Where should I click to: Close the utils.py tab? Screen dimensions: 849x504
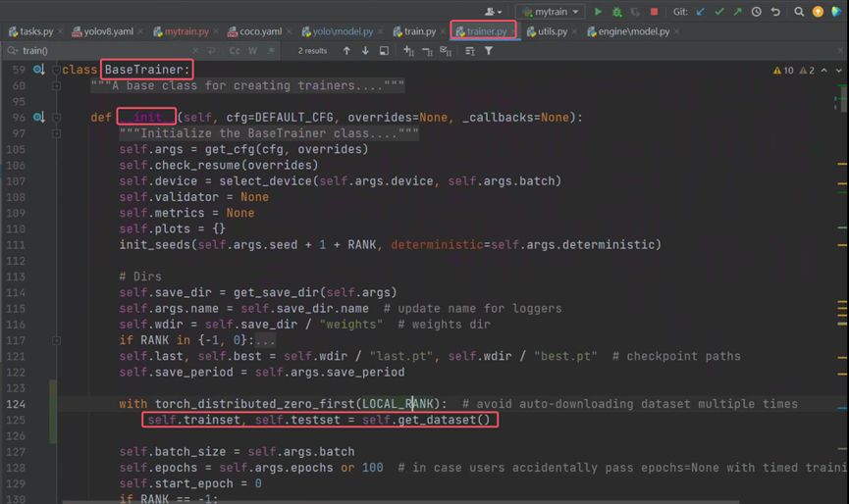coord(574,31)
